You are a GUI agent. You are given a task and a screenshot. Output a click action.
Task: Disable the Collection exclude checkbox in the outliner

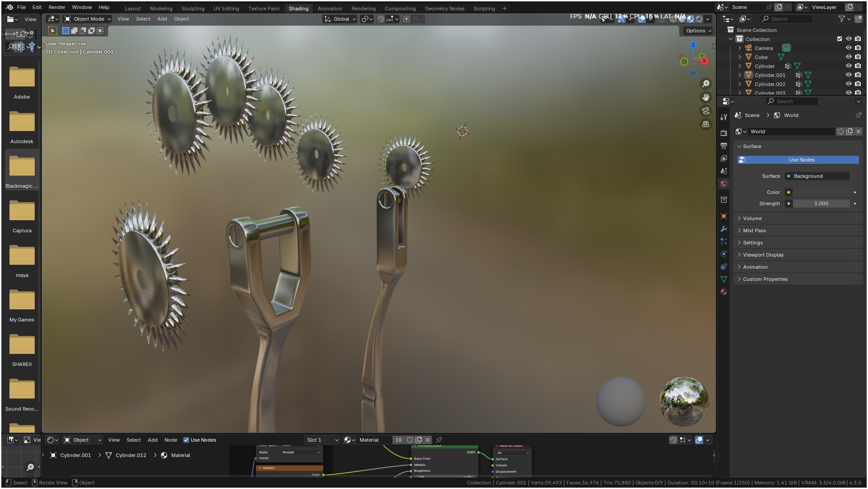(x=839, y=39)
